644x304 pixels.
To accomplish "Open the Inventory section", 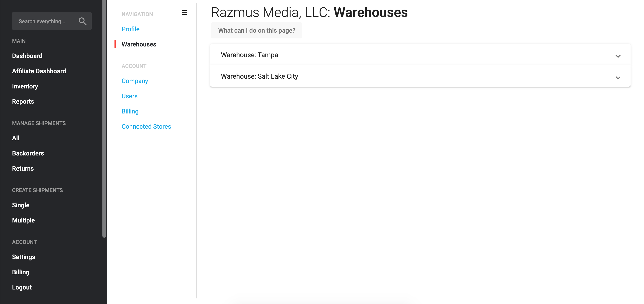I will point(25,86).
